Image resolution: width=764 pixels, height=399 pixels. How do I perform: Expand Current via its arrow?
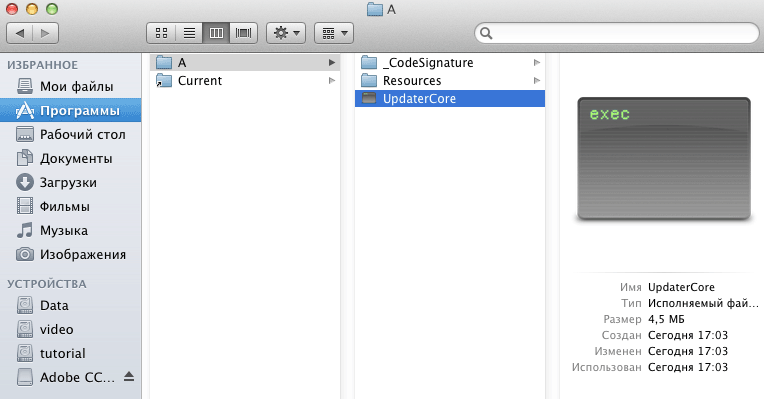pyautogui.click(x=332, y=80)
